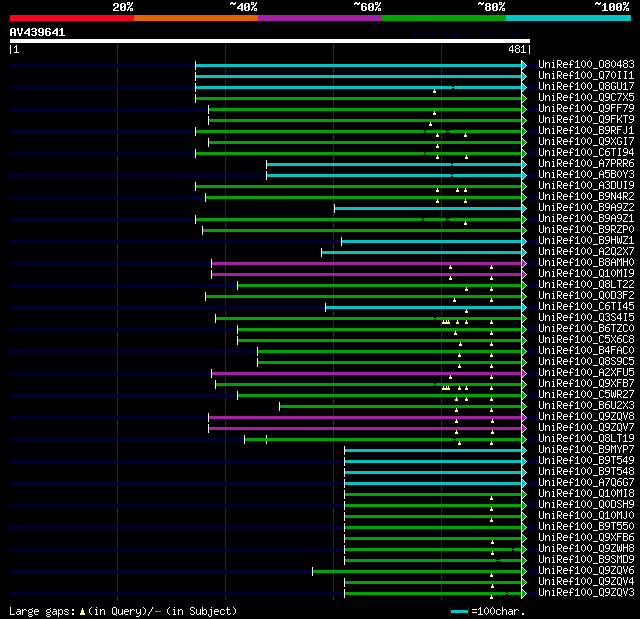Select the UniRef100_B9T550 label
This screenshot has width=640, height=619.
click(x=586, y=527)
